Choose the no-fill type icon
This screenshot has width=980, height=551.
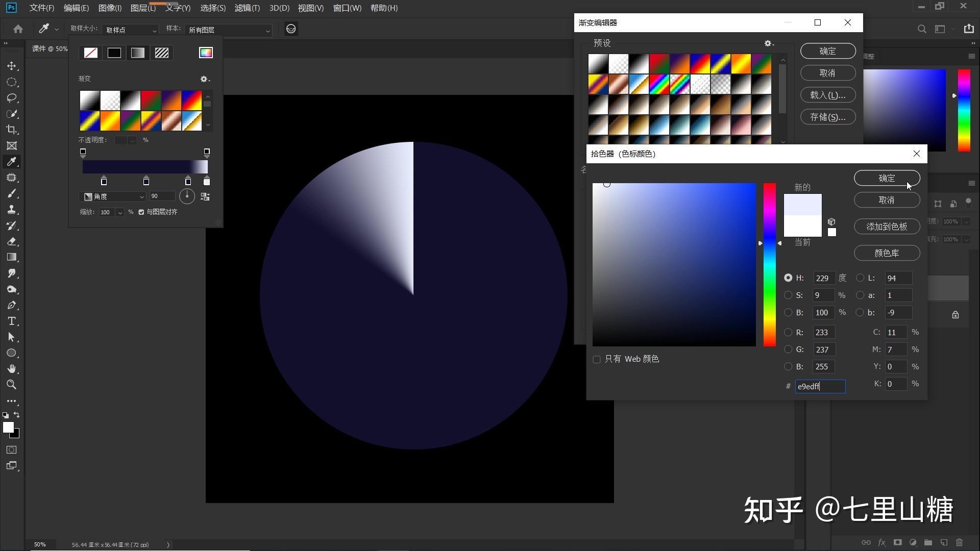(x=91, y=53)
